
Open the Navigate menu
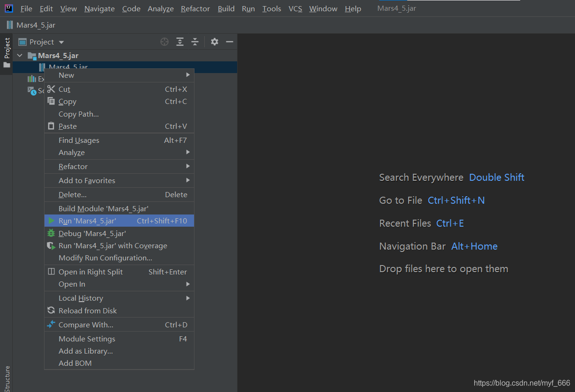[x=99, y=8]
